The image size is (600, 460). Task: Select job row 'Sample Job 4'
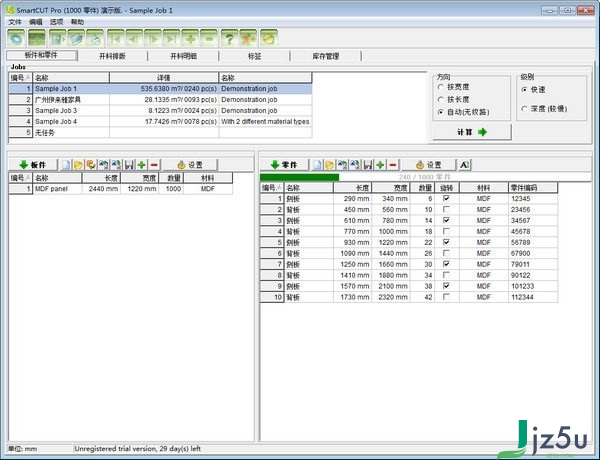coord(160,122)
